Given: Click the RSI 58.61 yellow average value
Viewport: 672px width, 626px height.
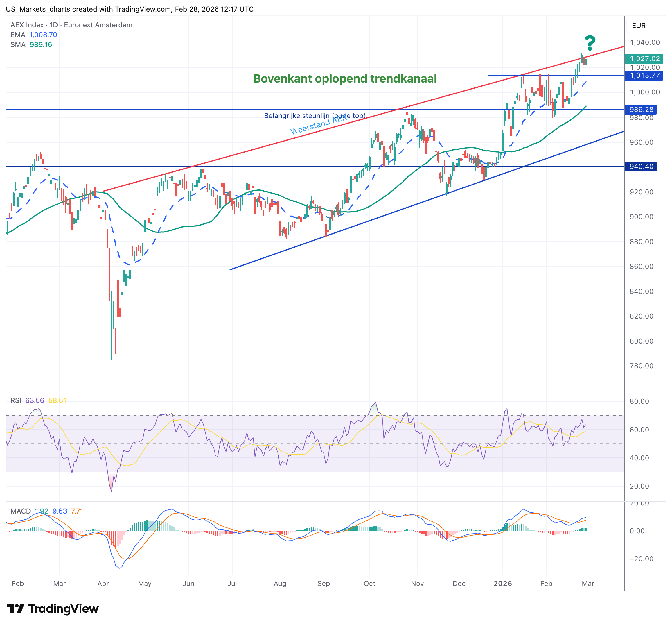Looking at the screenshot, I should tap(57, 400).
